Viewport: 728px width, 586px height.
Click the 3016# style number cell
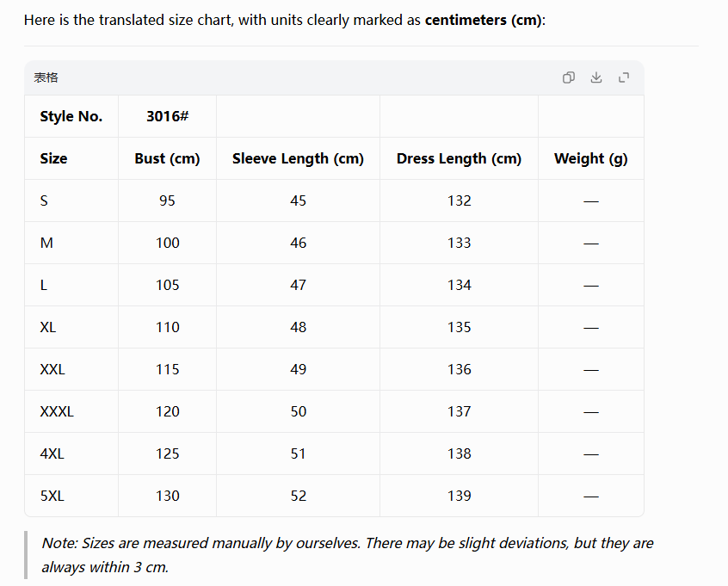167,116
